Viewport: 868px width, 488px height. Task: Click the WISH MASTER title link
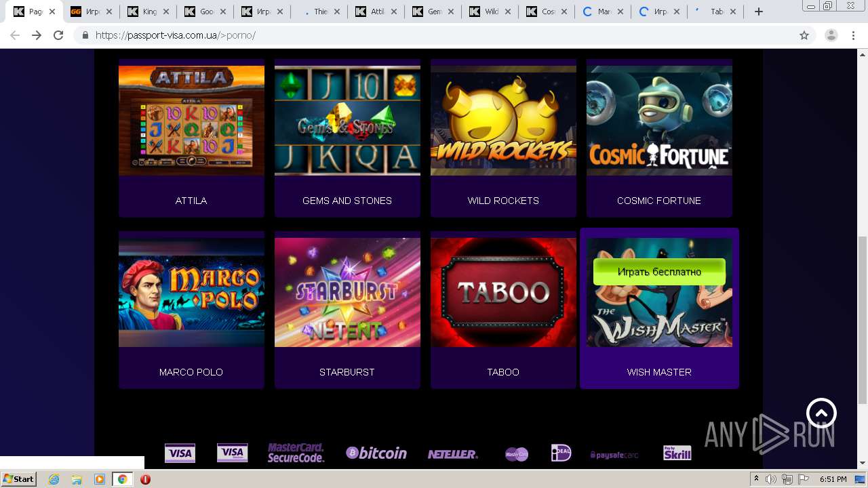pos(659,372)
